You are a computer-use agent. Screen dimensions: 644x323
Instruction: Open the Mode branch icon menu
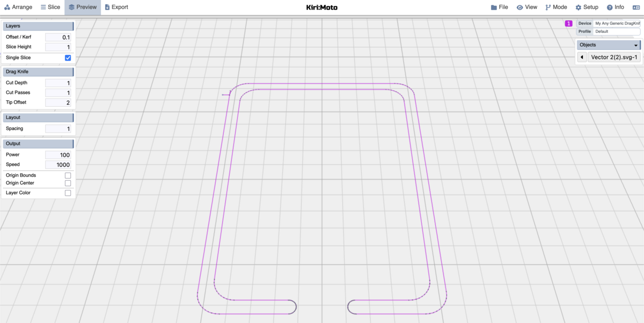pos(548,8)
